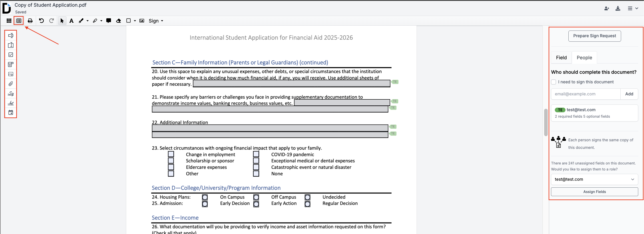Click the Prepare Sign Request button
The image size is (644, 234).
click(594, 36)
